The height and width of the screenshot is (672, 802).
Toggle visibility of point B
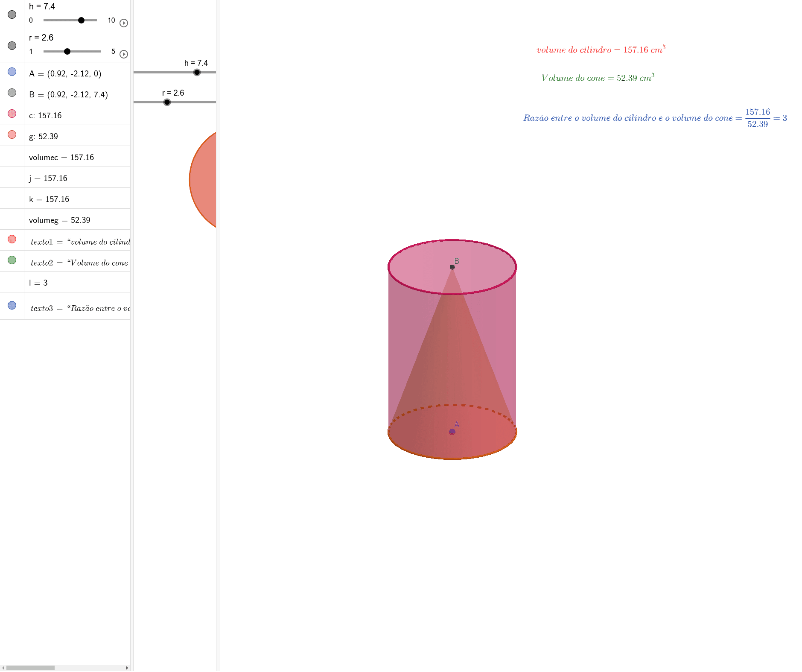[x=12, y=93]
